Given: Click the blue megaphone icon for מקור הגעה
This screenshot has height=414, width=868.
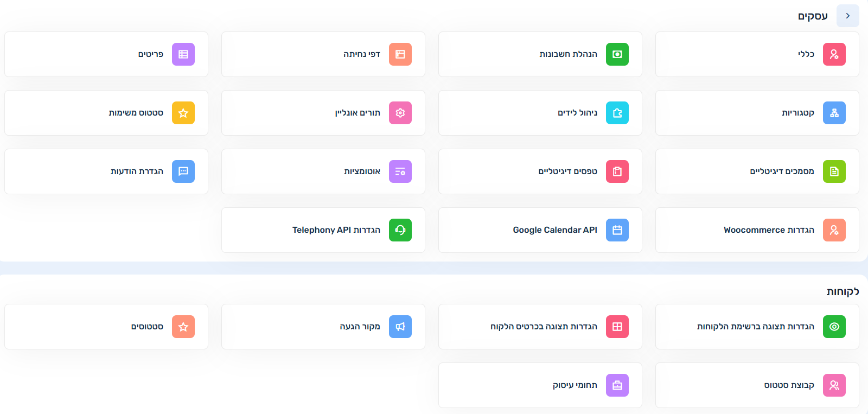Looking at the screenshot, I should [400, 327].
